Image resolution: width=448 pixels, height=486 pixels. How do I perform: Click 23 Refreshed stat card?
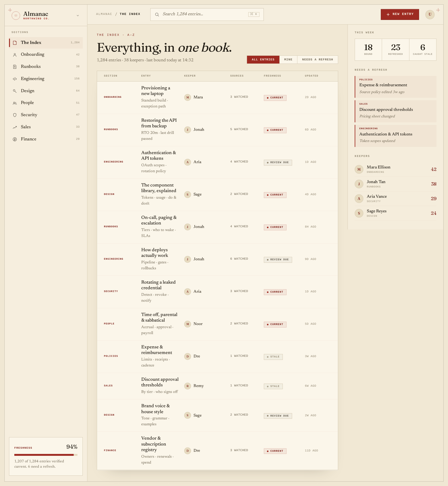(x=395, y=50)
